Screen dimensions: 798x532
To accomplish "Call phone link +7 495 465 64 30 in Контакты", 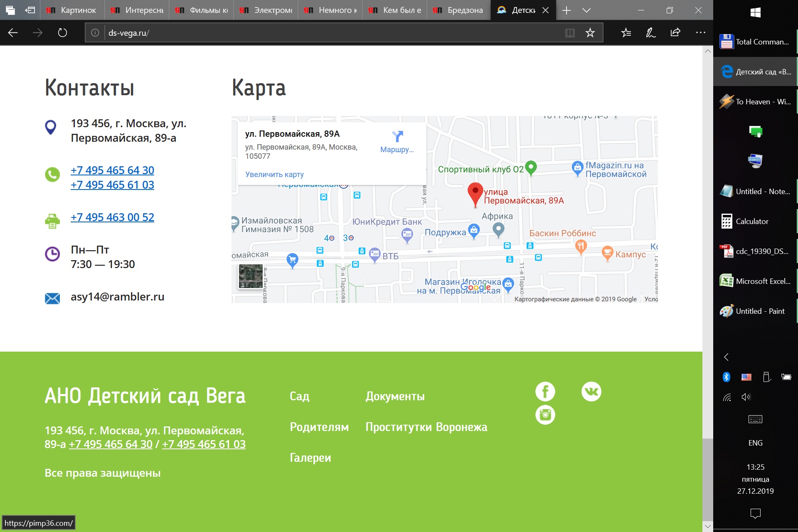I will click(112, 170).
